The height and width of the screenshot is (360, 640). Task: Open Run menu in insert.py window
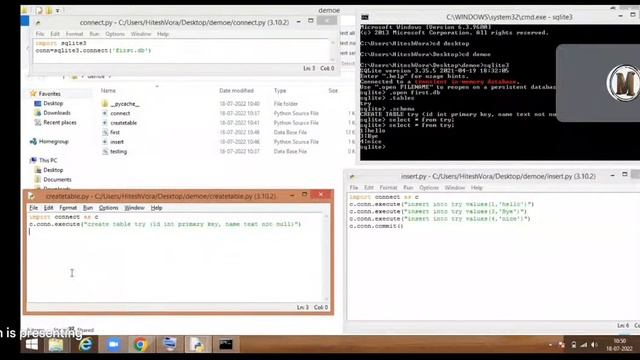(x=408, y=188)
